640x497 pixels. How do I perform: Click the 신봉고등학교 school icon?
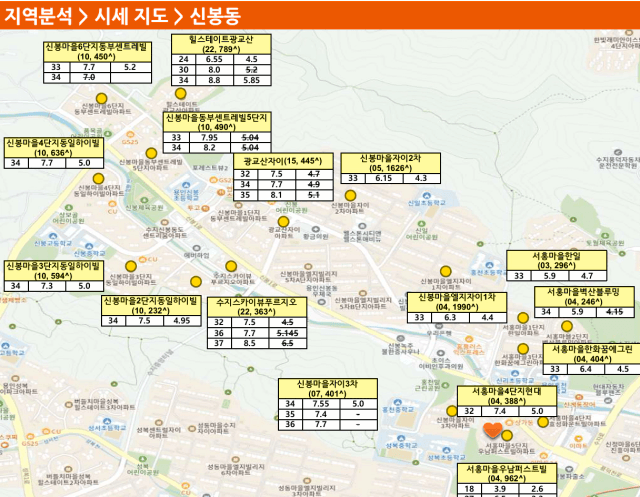coord(53,236)
